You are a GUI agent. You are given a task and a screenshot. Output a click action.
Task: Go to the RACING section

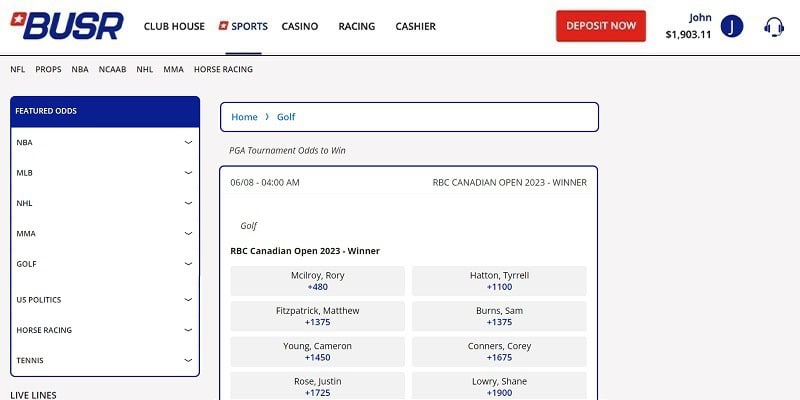357,26
